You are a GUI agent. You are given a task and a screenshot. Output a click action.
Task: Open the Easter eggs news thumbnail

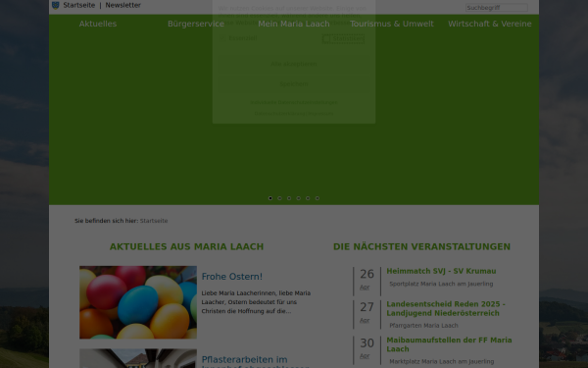coord(138,302)
